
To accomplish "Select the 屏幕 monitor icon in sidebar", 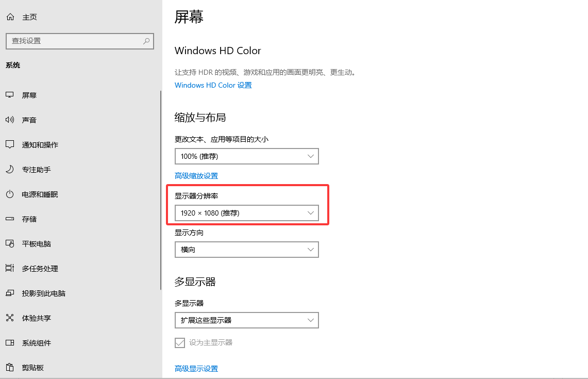I will pos(10,95).
